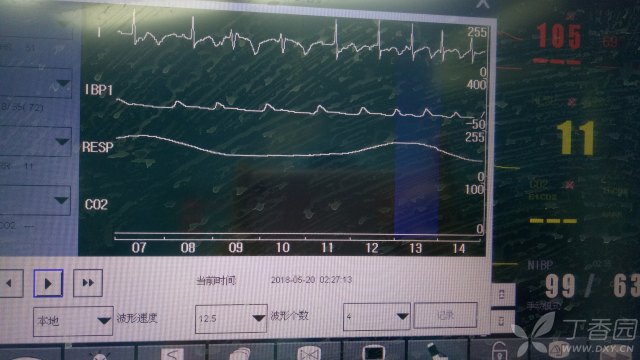
Task: Open the waveform speed 12.5 dropdown
Action: [231, 318]
